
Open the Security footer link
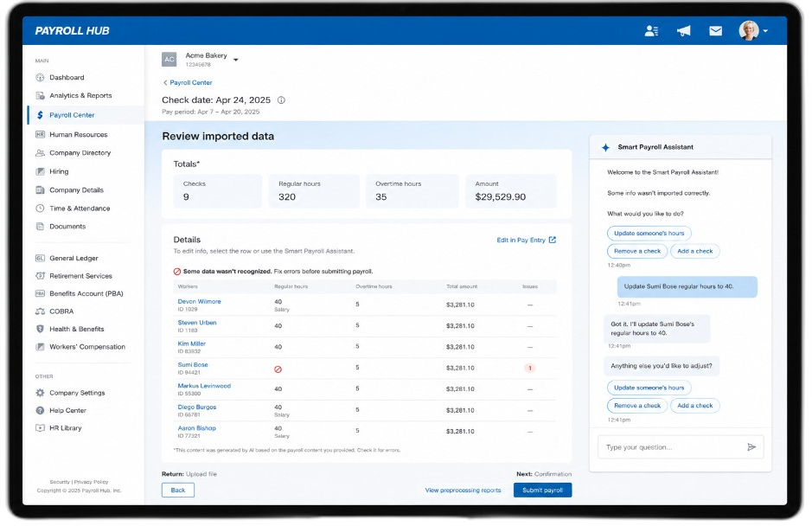(60, 482)
